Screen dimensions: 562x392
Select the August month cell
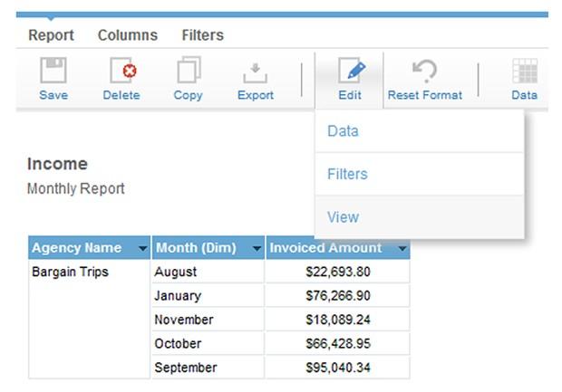point(208,272)
